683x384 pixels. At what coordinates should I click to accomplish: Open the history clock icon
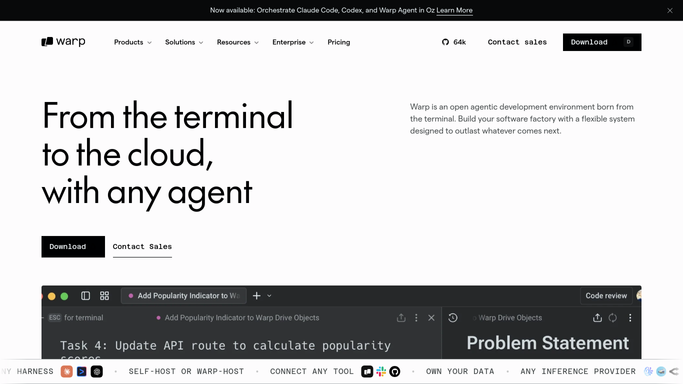tap(453, 318)
